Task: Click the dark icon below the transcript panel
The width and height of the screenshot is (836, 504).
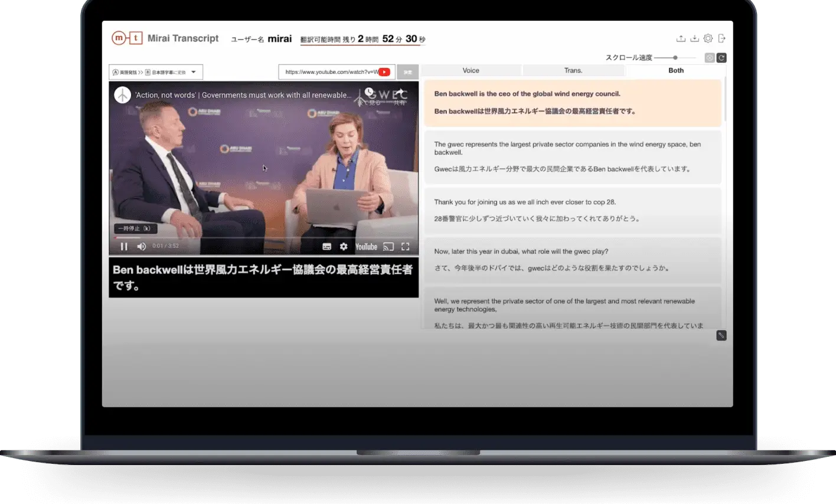Action: pyautogui.click(x=721, y=335)
